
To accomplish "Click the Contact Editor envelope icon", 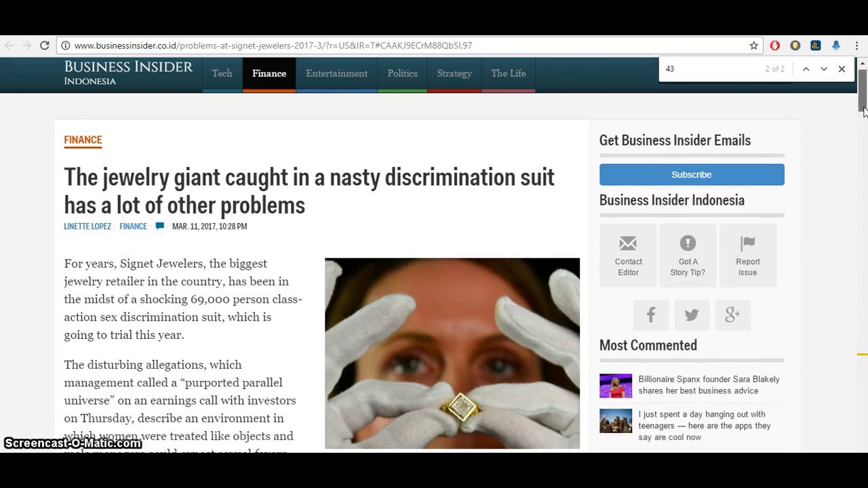I will (628, 243).
